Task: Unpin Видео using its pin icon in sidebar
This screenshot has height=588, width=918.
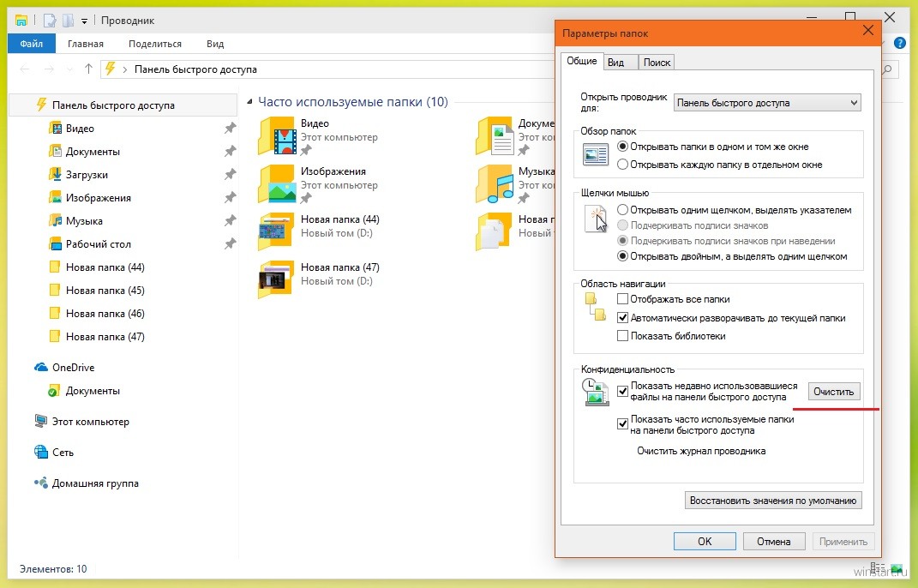Action: pyautogui.click(x=230, y=128)
